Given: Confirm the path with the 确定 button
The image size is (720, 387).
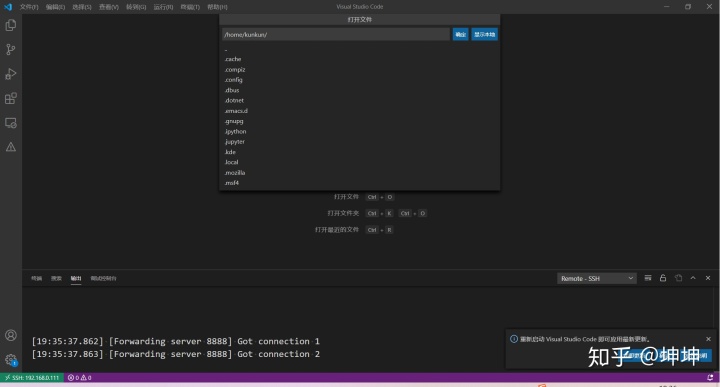Looking at the screenshot, I should pos(461,34).
